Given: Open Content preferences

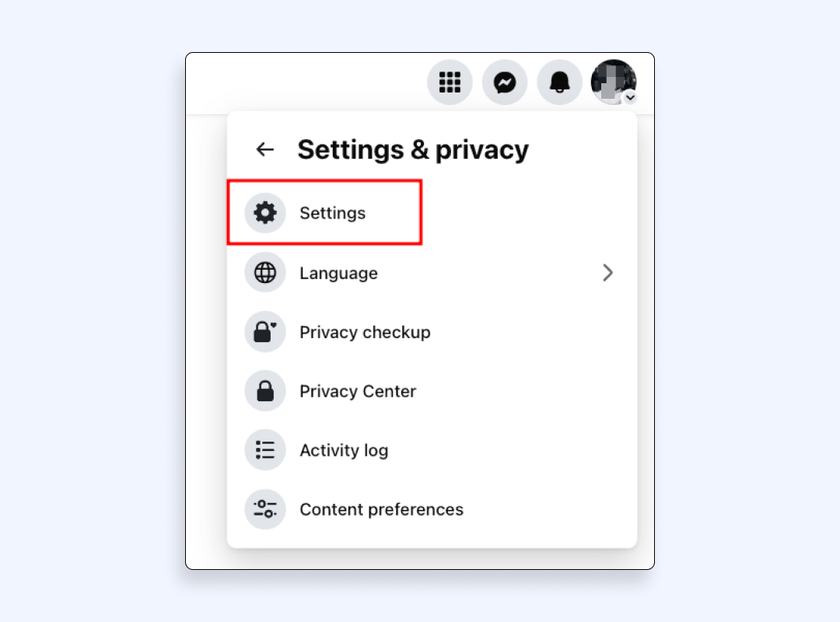Looking at the screenshot, I should point(381,509).
